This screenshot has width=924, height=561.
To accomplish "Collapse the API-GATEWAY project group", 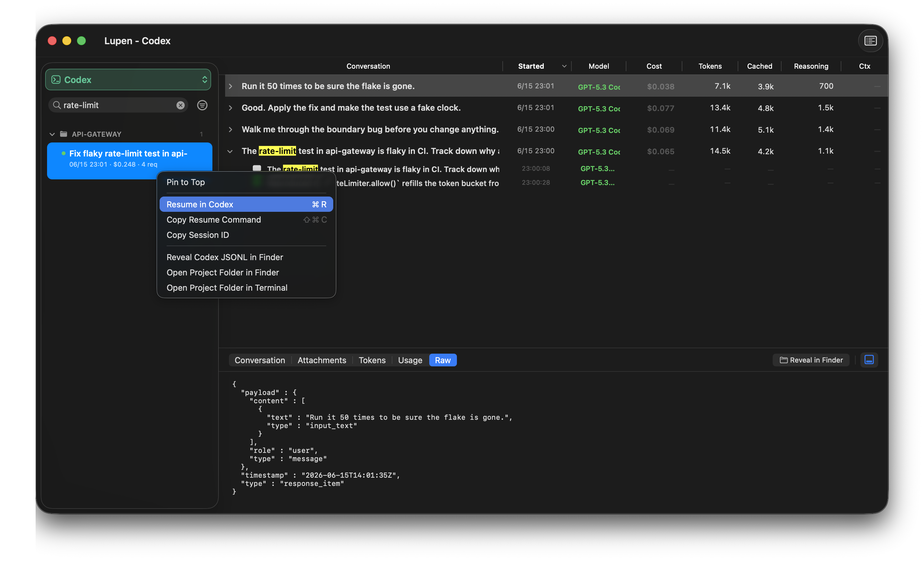I will click(52, 134).
